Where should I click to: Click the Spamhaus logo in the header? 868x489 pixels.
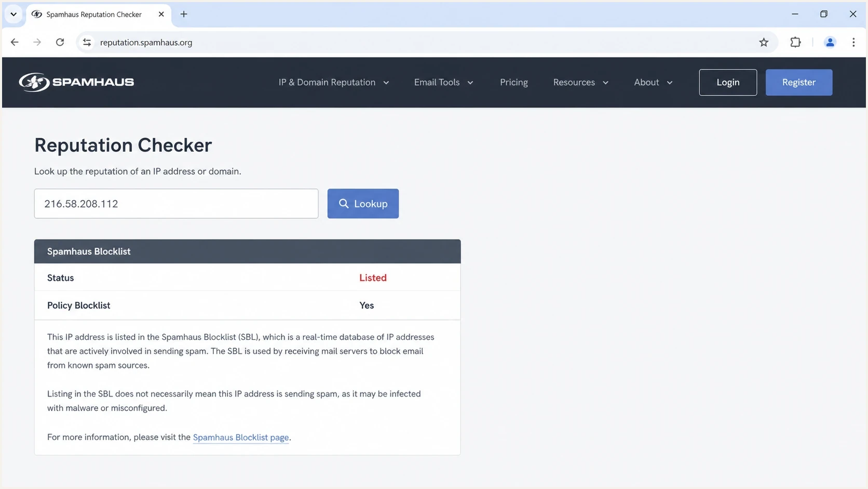coord(76,82)
